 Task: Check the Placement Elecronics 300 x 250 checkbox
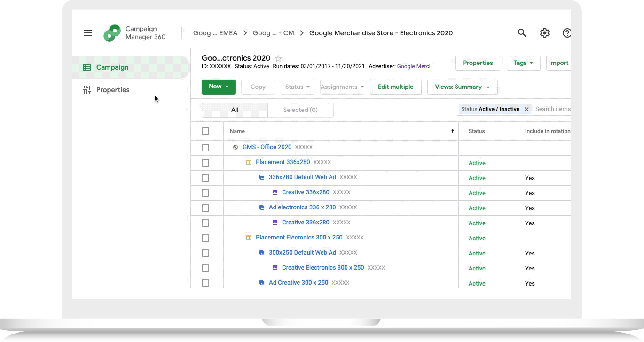(205, 238)
